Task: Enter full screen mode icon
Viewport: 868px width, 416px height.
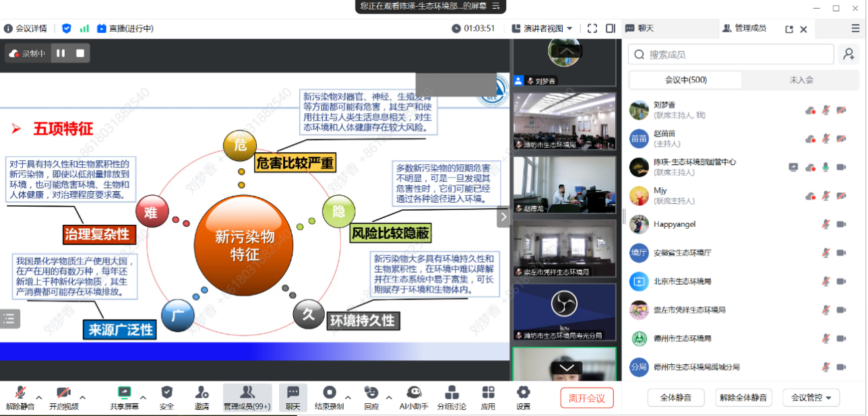Action: tap(592, 28)
